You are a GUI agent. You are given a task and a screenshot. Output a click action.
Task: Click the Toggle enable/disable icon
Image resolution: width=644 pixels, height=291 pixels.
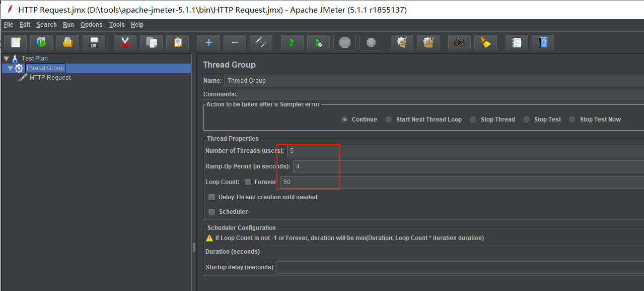click(x=261, y=42)
